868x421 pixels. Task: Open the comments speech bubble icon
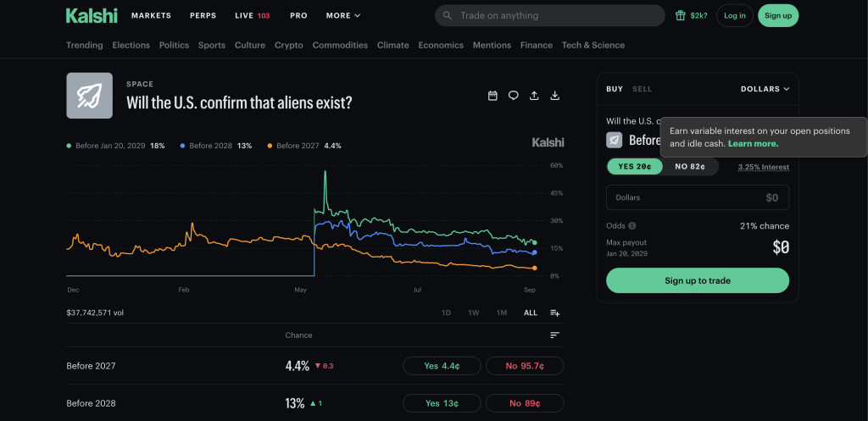click(513, 96)
